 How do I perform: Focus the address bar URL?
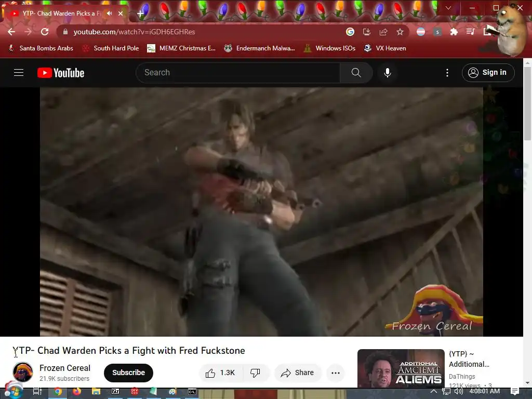[134, 32]
